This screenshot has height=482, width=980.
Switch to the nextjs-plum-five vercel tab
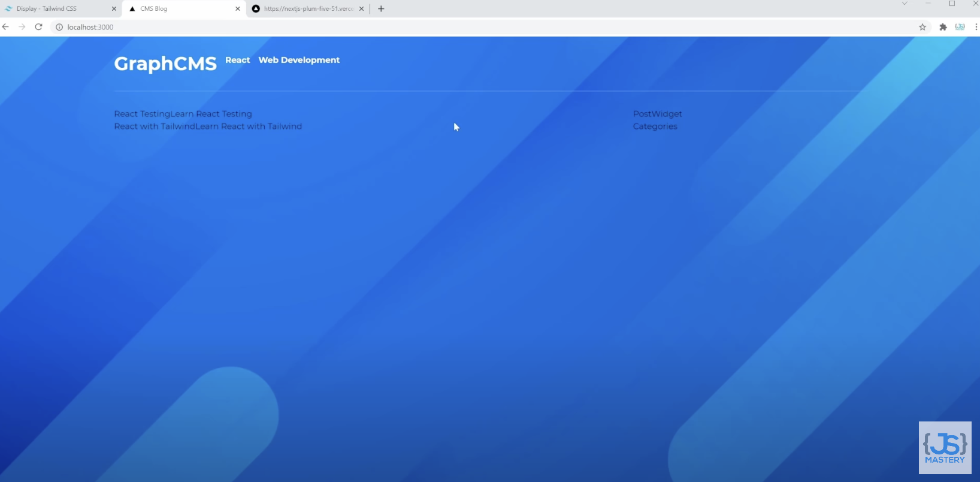[308, 9]
